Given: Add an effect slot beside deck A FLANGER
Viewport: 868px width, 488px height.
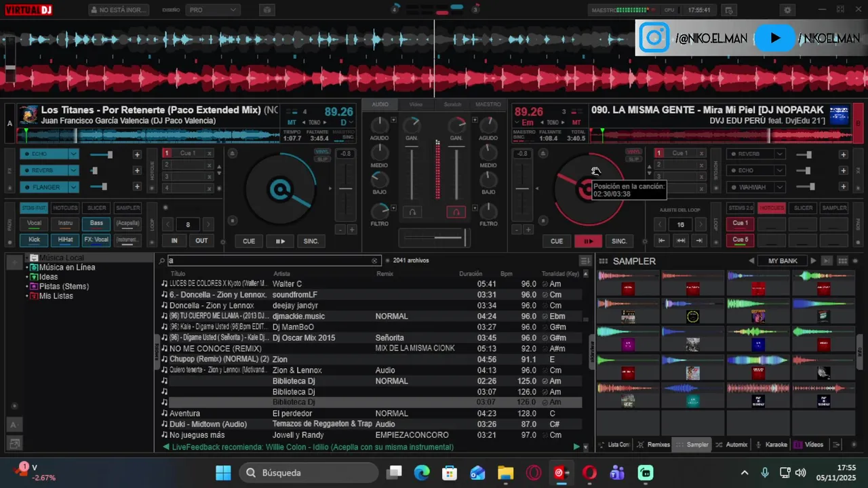Looking at the screenshot, I should coord(137,187).
